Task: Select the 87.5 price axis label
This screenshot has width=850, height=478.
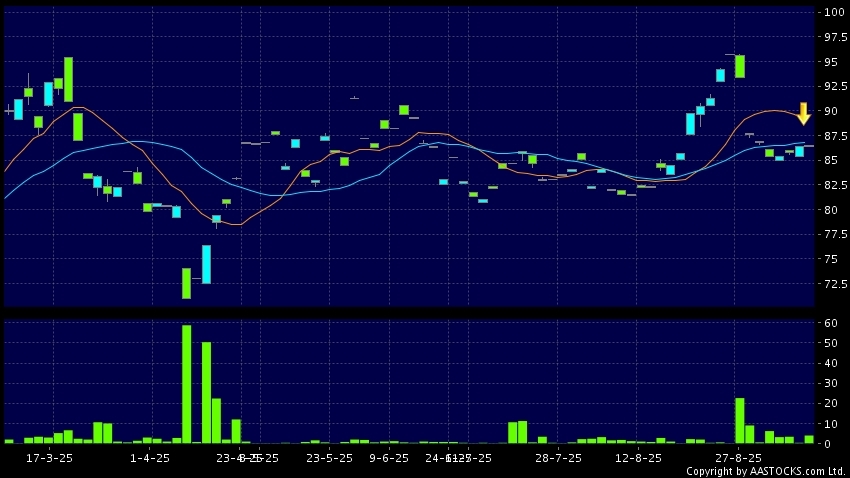Action: click(836, 135)
